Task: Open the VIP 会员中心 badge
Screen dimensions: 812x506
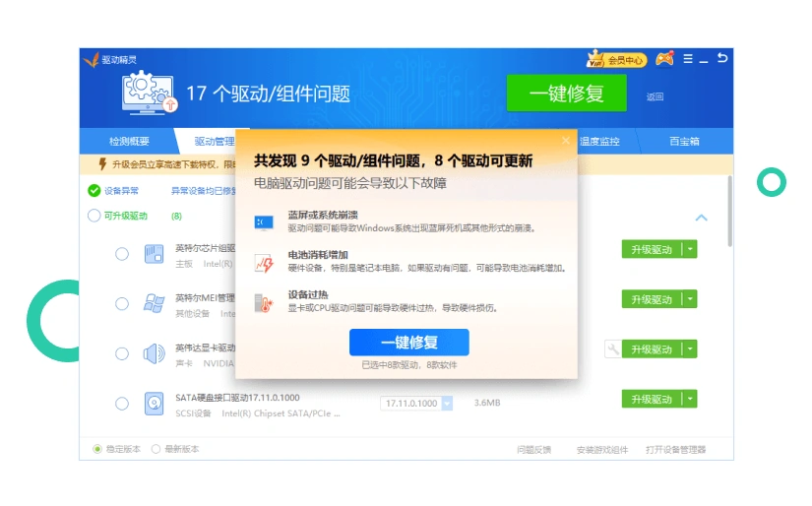Action: (616, 60)
